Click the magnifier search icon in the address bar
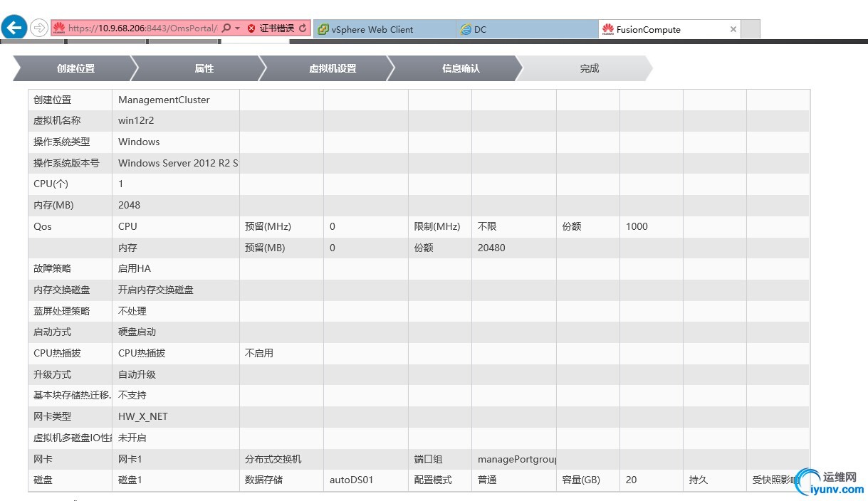Screen dimensions: 868x501 click(226, 28)
